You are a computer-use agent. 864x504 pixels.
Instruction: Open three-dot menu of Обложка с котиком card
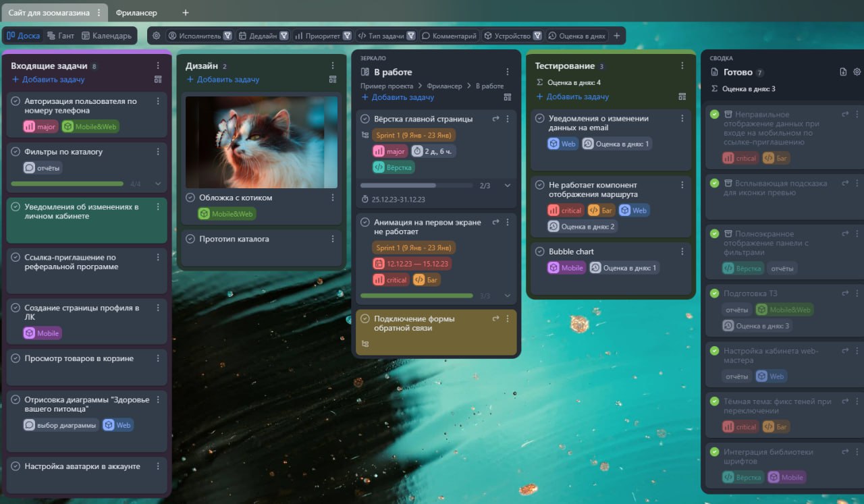pyautogui.click(x=333, y=198)
